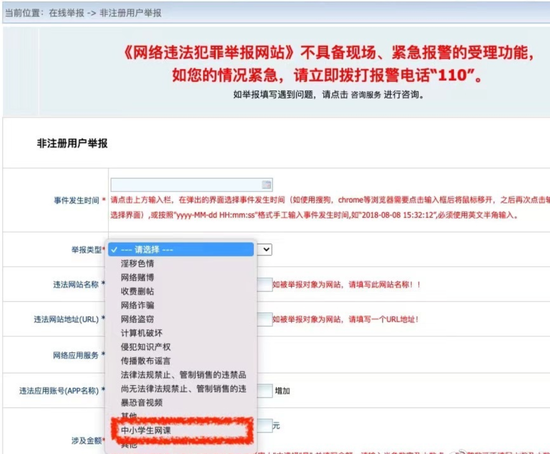This screenshot has height=454, width=550.
Task: Select 网络赌博 option
Action: coord(137,278)
